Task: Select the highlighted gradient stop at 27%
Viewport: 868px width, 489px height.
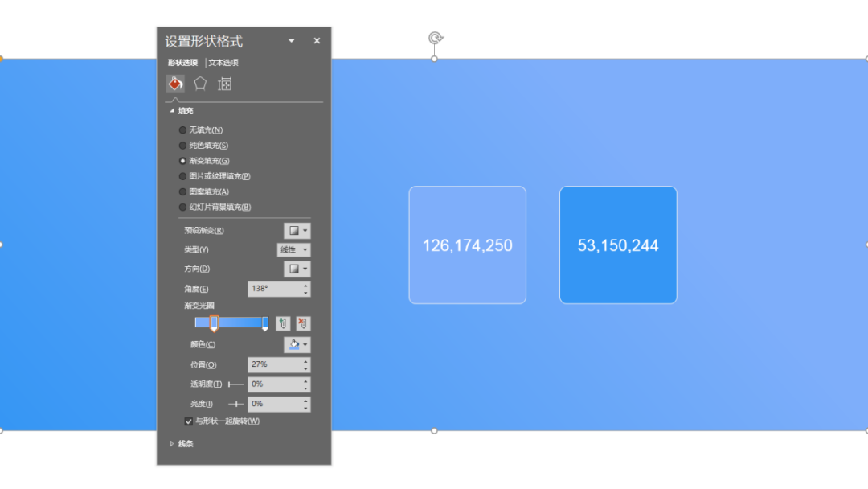Action: (215, 323)
